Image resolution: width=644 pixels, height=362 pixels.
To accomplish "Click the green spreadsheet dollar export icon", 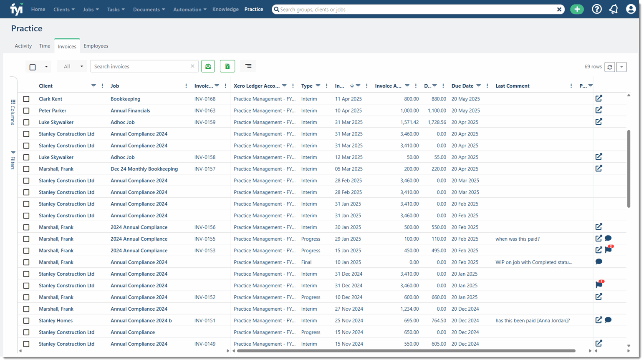I will [x=227, y=66].
